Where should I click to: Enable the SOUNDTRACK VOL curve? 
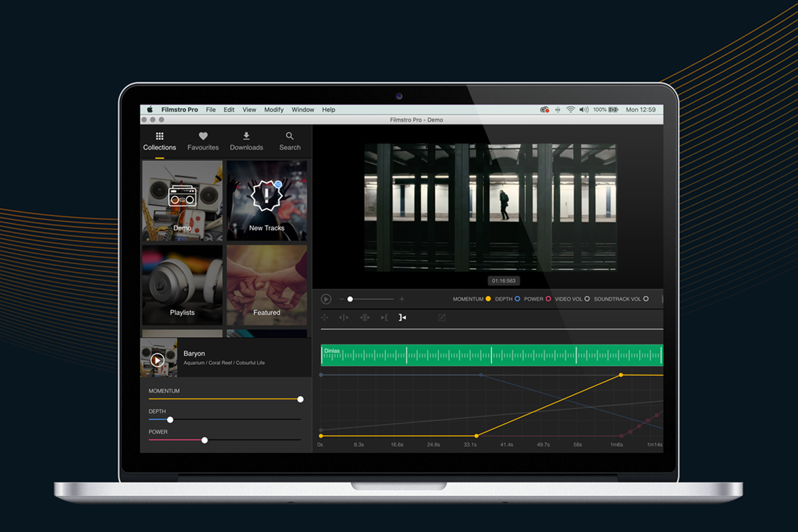[x=646, y=299]
